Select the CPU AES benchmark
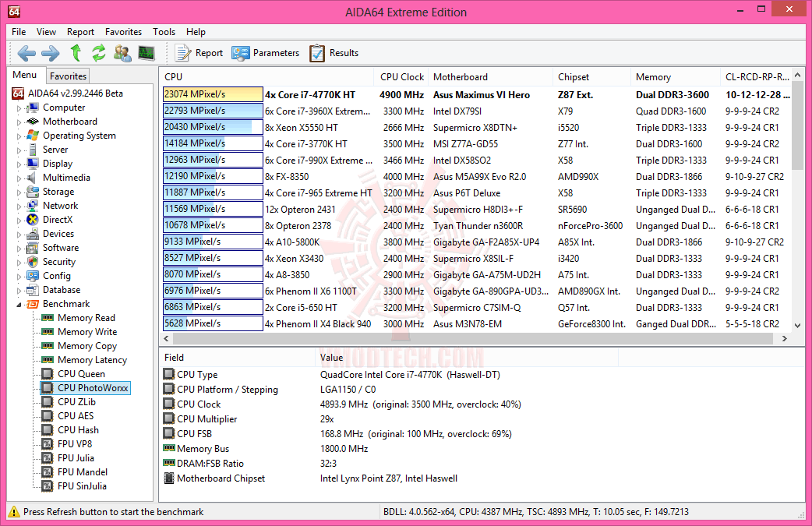 (x=76, y=415)
